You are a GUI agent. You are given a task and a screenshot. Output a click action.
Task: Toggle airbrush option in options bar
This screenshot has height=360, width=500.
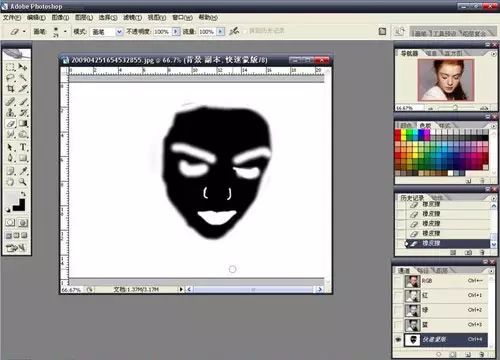[234, 31]
